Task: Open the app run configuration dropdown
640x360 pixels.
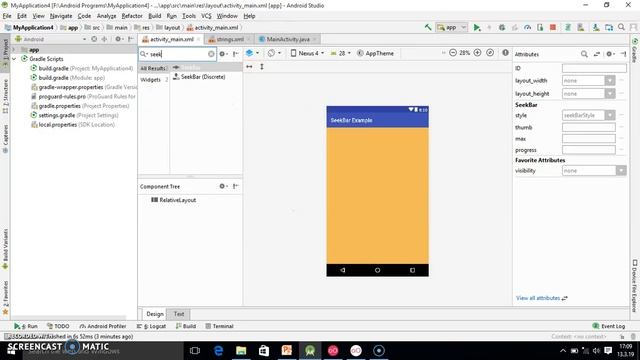Action: (x=451, y=27)
